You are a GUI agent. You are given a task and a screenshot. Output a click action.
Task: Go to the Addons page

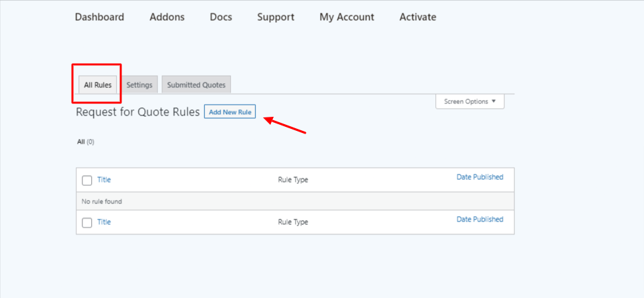pyautogui.click(x=167, y=17)
